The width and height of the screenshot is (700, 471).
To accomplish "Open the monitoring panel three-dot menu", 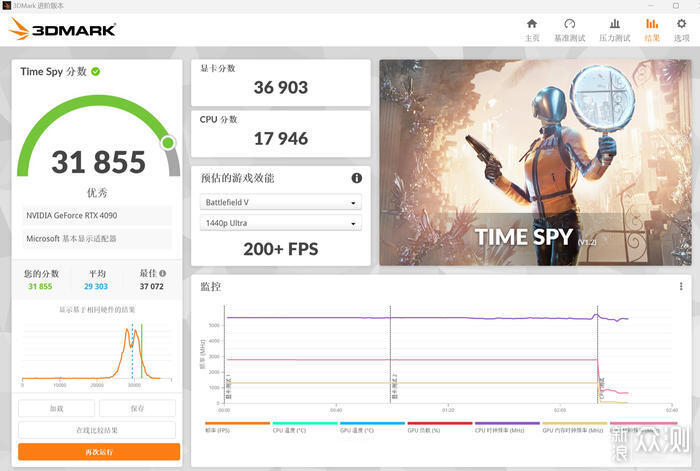I will pyautogui.click(x=681, y=286).
